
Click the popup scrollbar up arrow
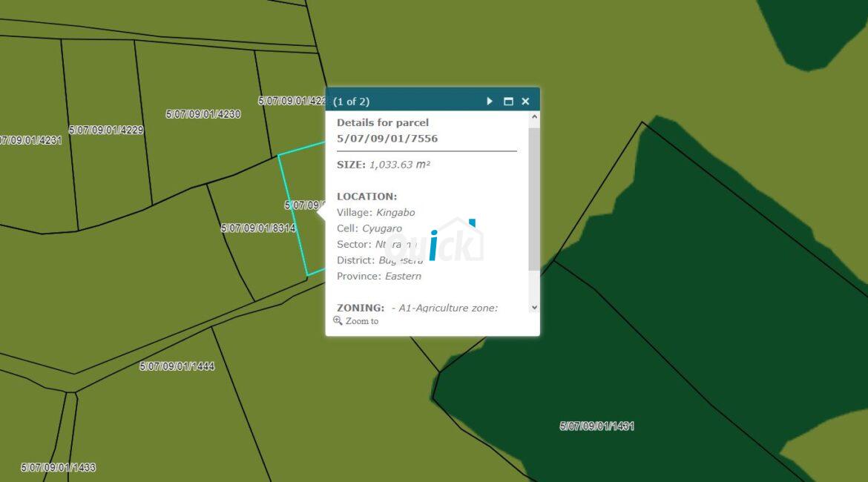[534, 116]
